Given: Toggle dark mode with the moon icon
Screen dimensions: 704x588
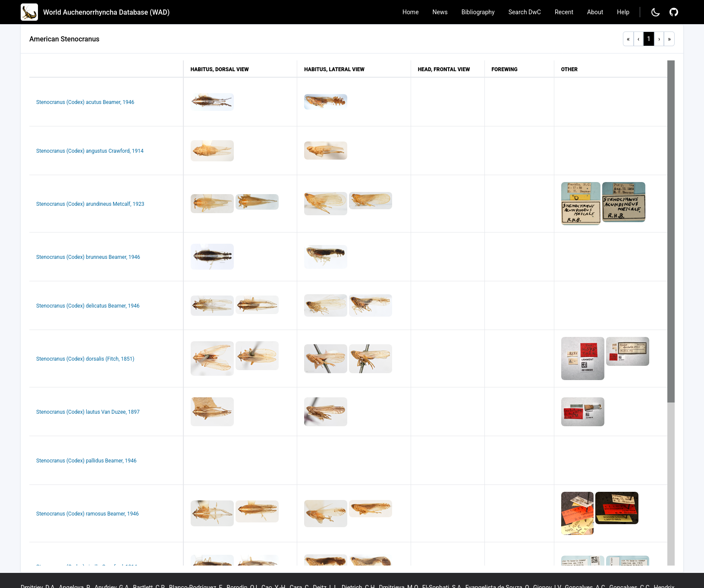Looking at the screenshot, I should pyautogui.click(x=655, y=12).
